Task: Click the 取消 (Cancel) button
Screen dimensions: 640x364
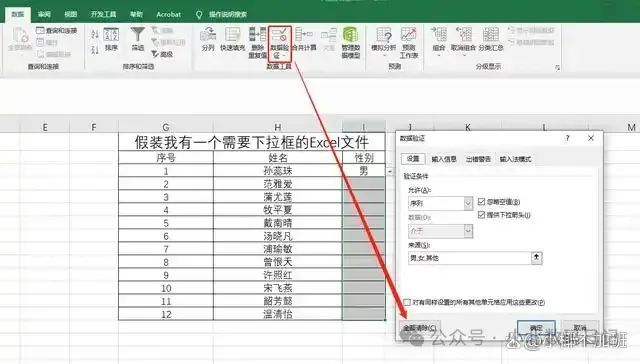Action: pos(580,327)
